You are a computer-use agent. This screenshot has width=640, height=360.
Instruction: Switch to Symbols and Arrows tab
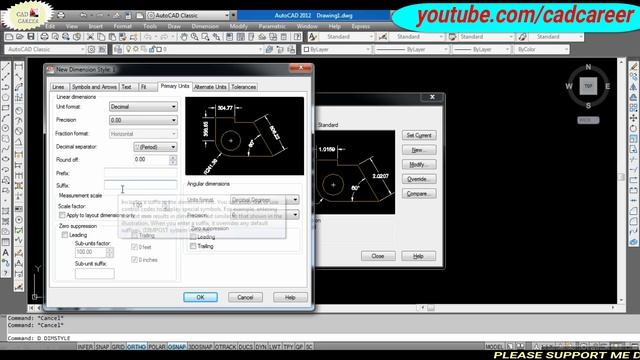94,87
